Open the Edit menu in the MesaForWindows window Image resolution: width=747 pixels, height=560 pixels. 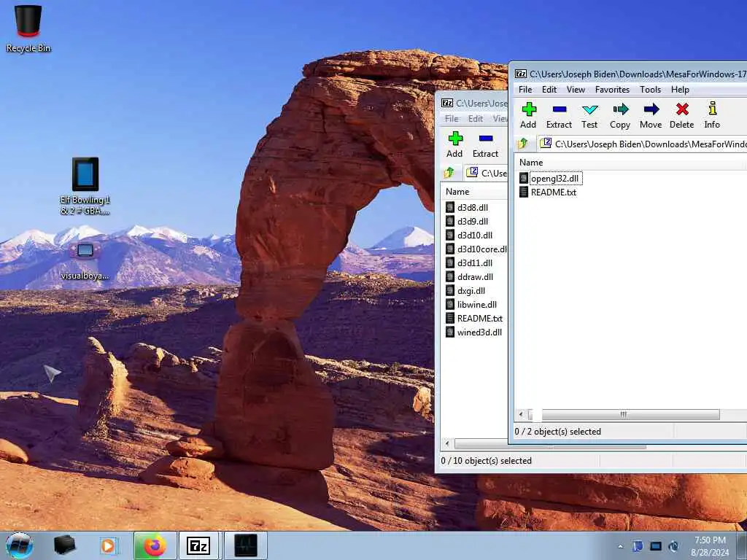549,90
